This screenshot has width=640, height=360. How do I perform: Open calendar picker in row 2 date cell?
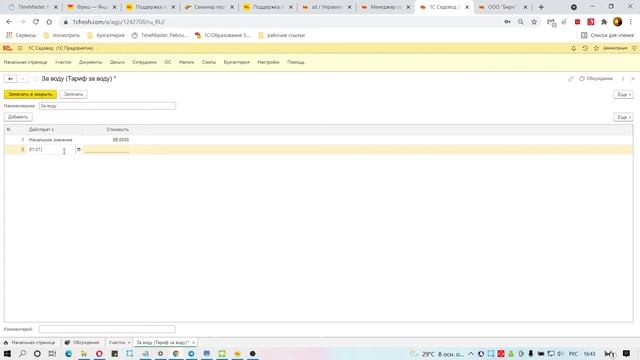coord(79,149)
